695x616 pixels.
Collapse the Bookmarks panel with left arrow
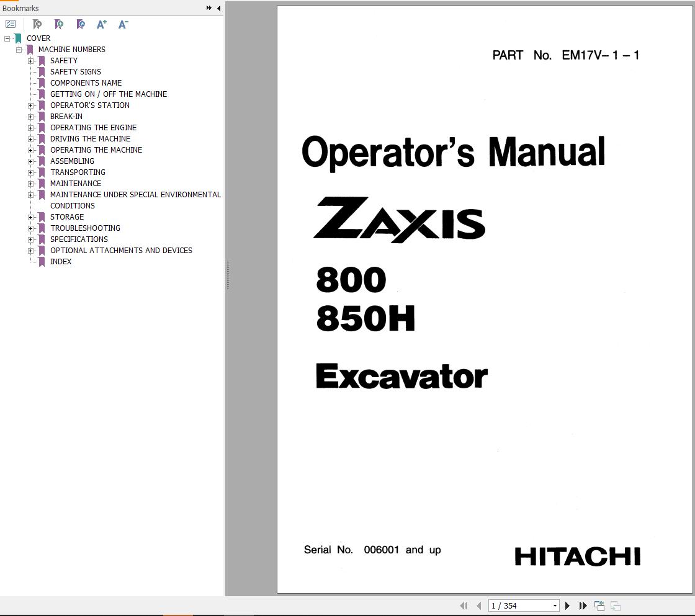coord(218,8)
